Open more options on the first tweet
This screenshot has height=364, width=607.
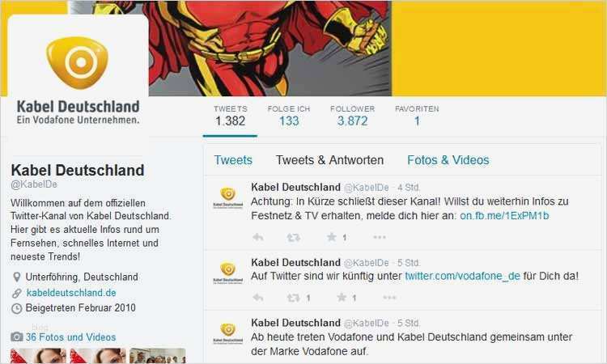380,237
